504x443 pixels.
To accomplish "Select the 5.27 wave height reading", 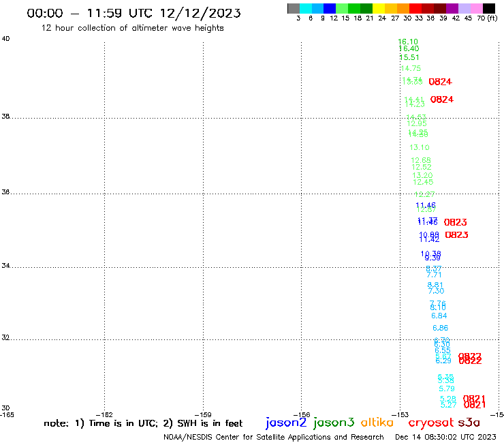I will 448,405.
